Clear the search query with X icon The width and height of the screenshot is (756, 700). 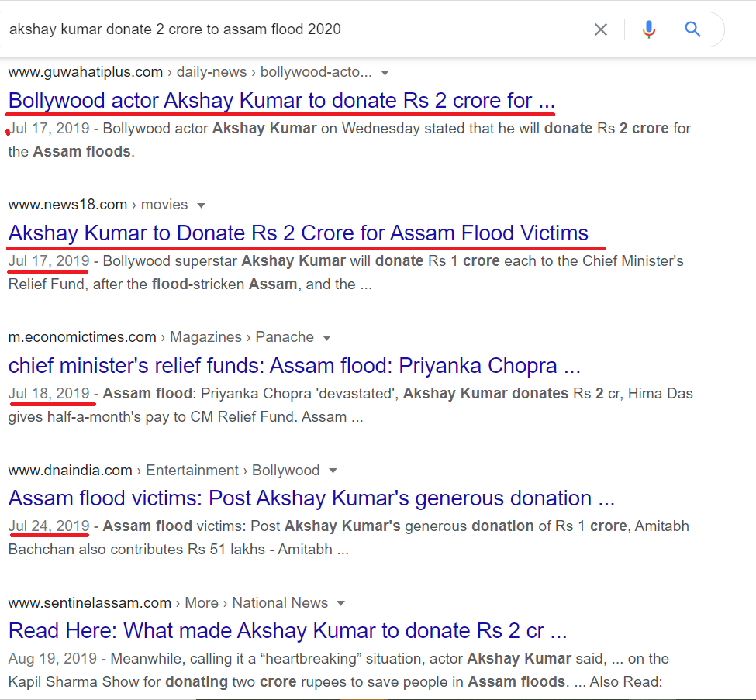pos(601,29)
